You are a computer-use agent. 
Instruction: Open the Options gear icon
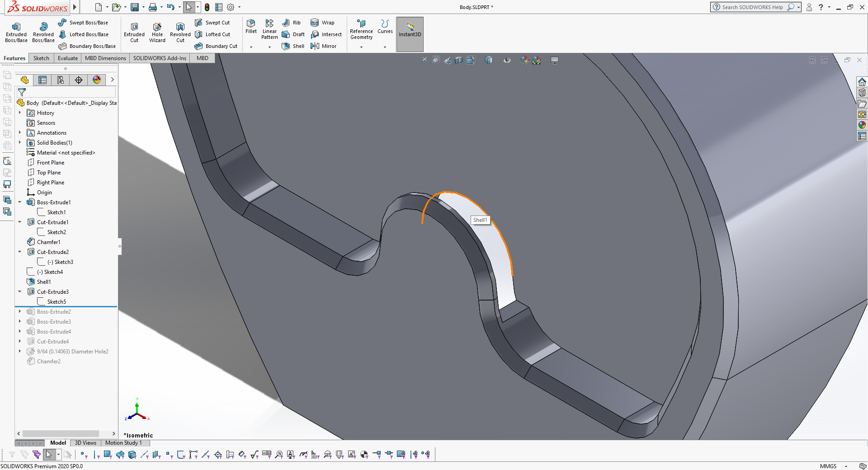[x=231, y=7]
